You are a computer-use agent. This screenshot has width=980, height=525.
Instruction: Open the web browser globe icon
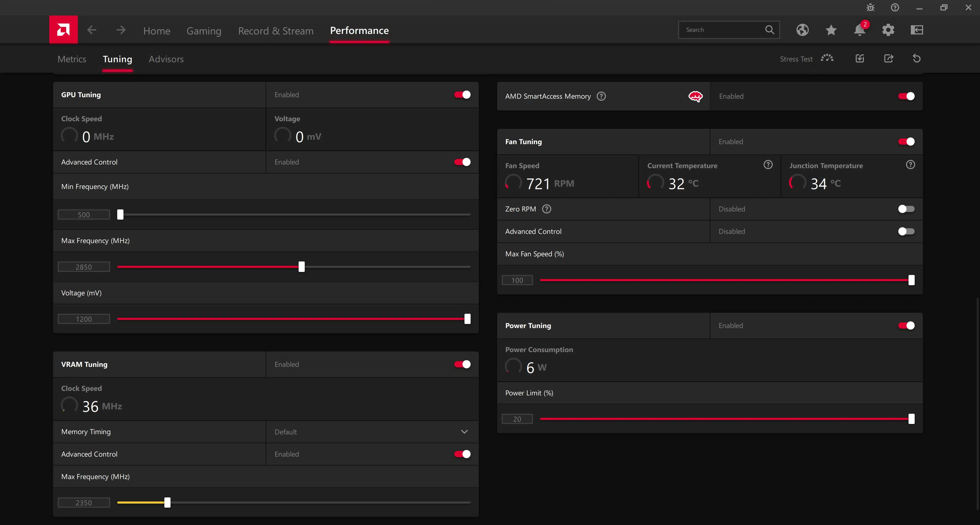point(802,30)
